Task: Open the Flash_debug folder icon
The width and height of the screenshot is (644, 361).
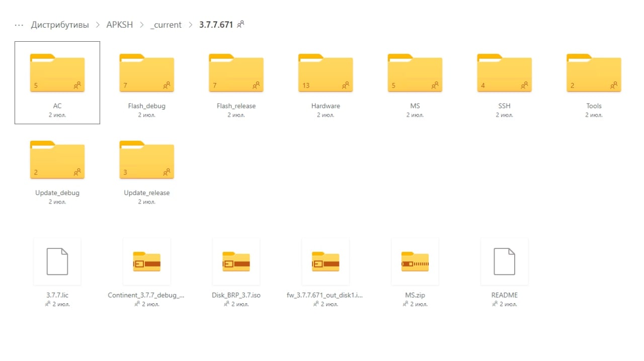Action: point(146,73)
